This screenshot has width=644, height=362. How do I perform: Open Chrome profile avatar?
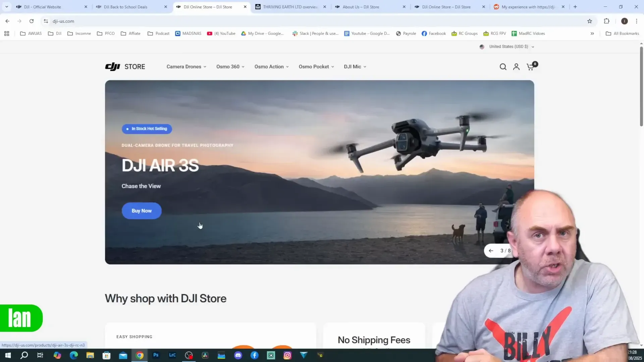(624, 21)
